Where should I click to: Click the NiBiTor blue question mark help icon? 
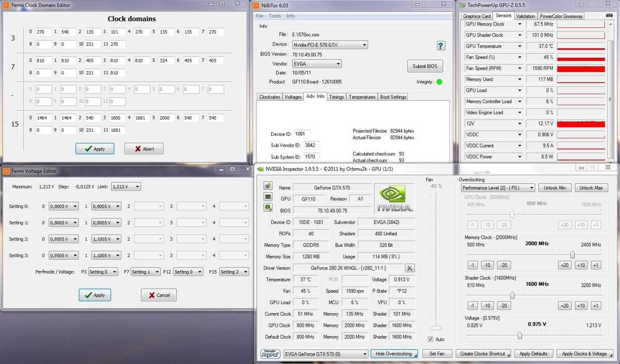click(x=441, y=46)
